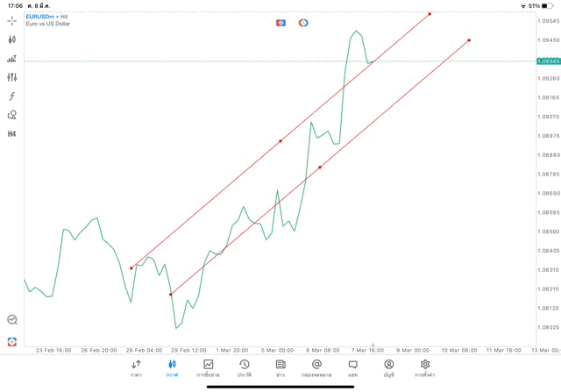Click the bottom-left red-blue trade panel icon
The width and height of the screenshot is (561, 392).
(x=12, y=341)
